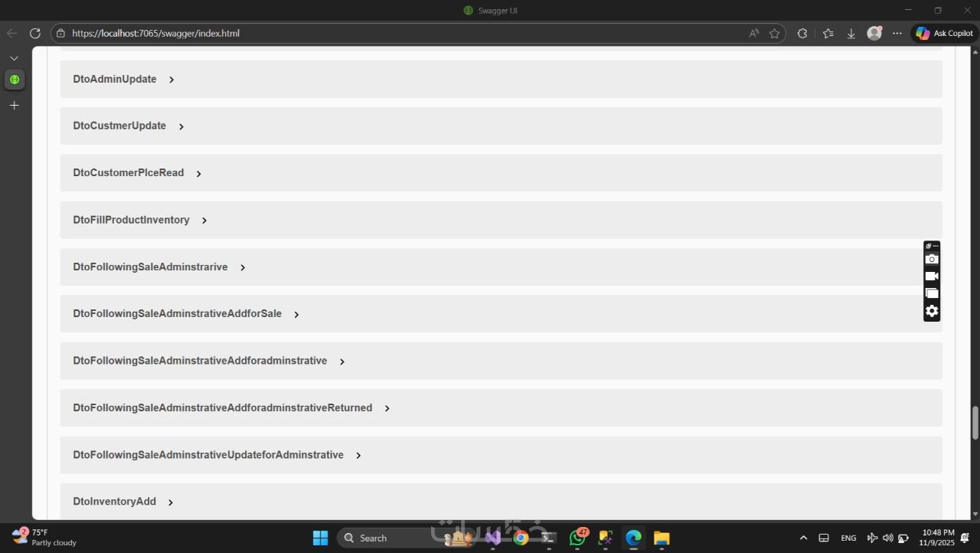The image size is (980, 553).
Task: Open the weather widget showing 75°F
Action: [x=44, y=538]
